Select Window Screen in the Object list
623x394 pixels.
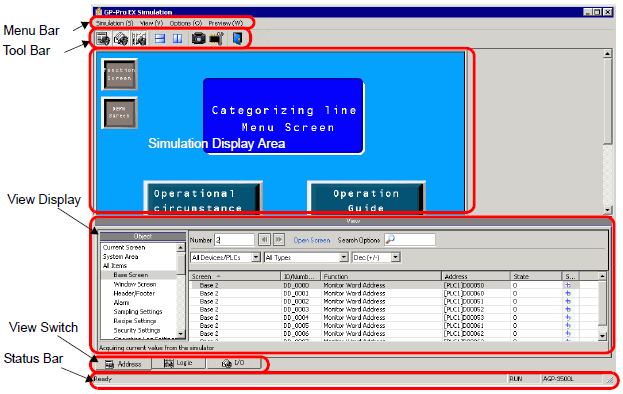pyautogui.click(x=135, y=284)
